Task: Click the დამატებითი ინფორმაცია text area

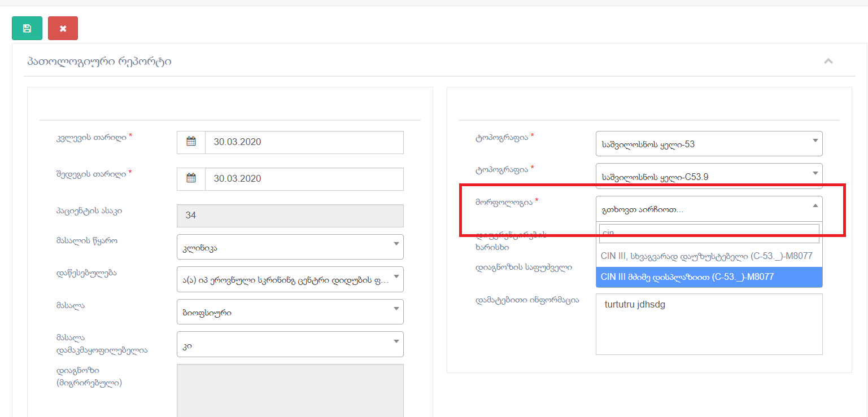Action: [709, 324]
